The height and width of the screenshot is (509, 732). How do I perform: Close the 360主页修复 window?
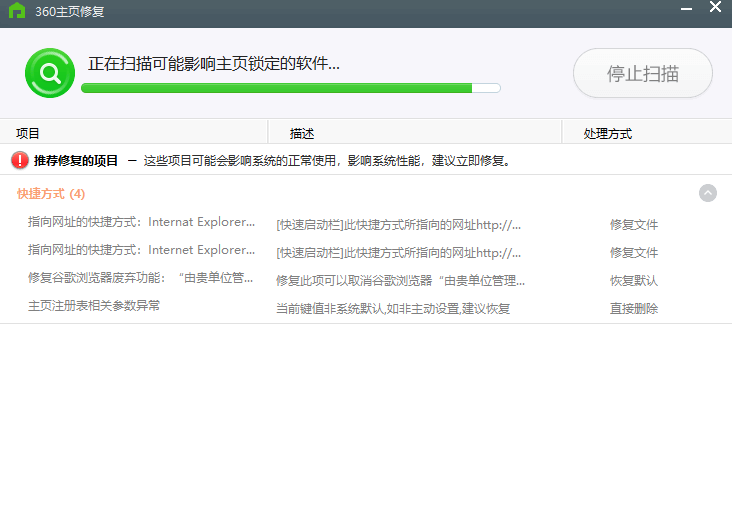pyautogui.click(x=715, y=7)
